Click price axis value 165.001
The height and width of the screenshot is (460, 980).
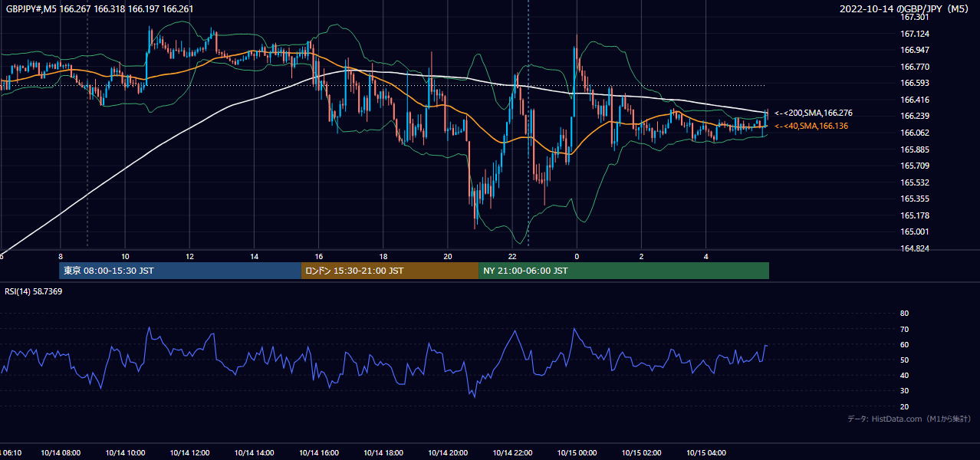tap(914, 232)
